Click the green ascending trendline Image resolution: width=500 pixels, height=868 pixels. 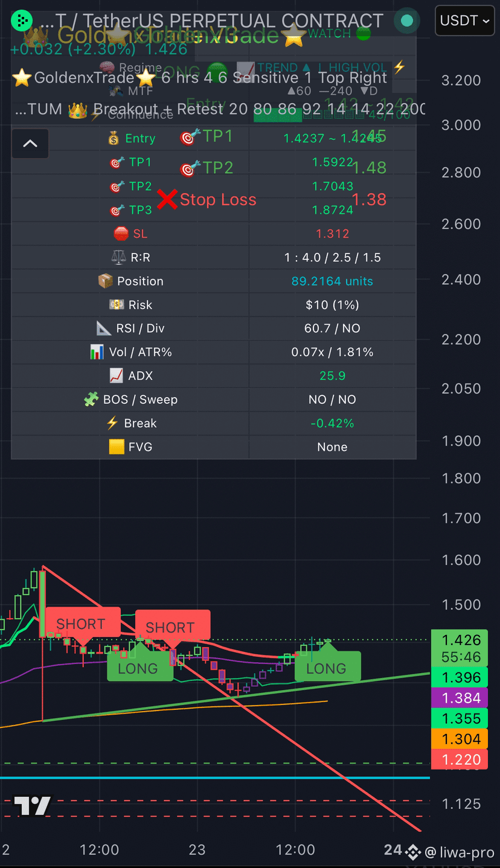pyautogui.click(x=236, y=697)
